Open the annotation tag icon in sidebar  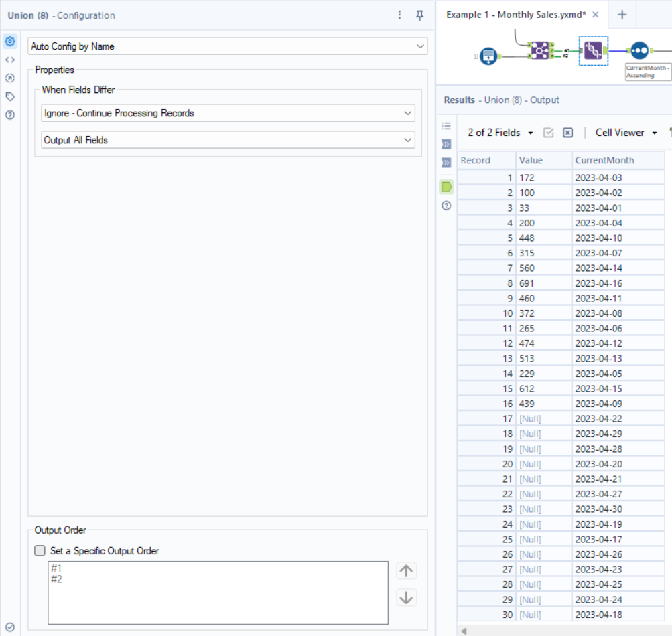(9, 96)
